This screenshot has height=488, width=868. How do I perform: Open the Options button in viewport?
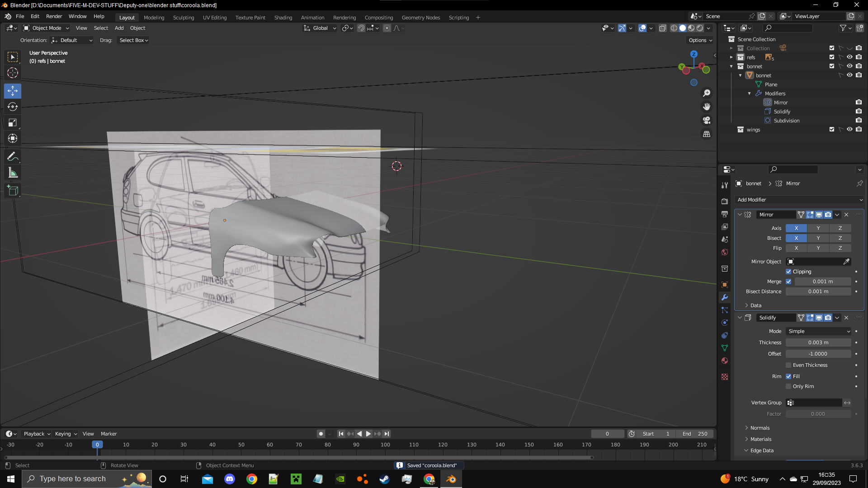pyautogui.click(x=700, y=40)
